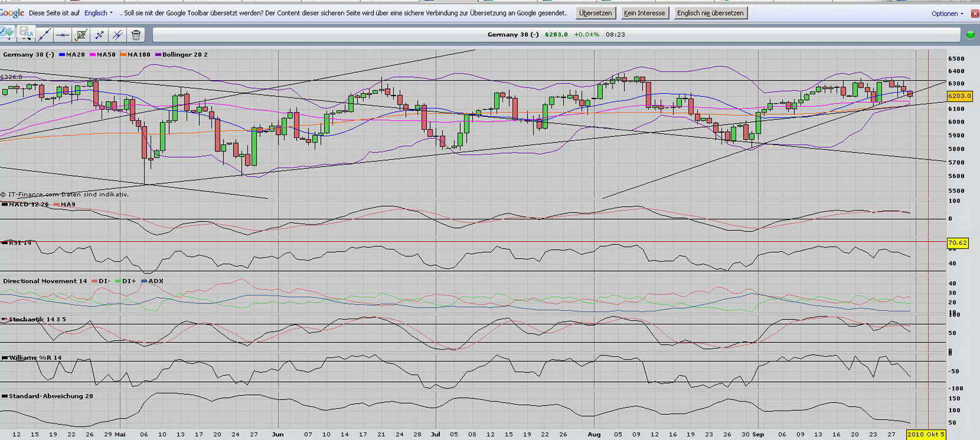The width and height of the screenshot is (980, 440).
Task: Click the yellow 6203.0 price marker
Action: [959, 96]
